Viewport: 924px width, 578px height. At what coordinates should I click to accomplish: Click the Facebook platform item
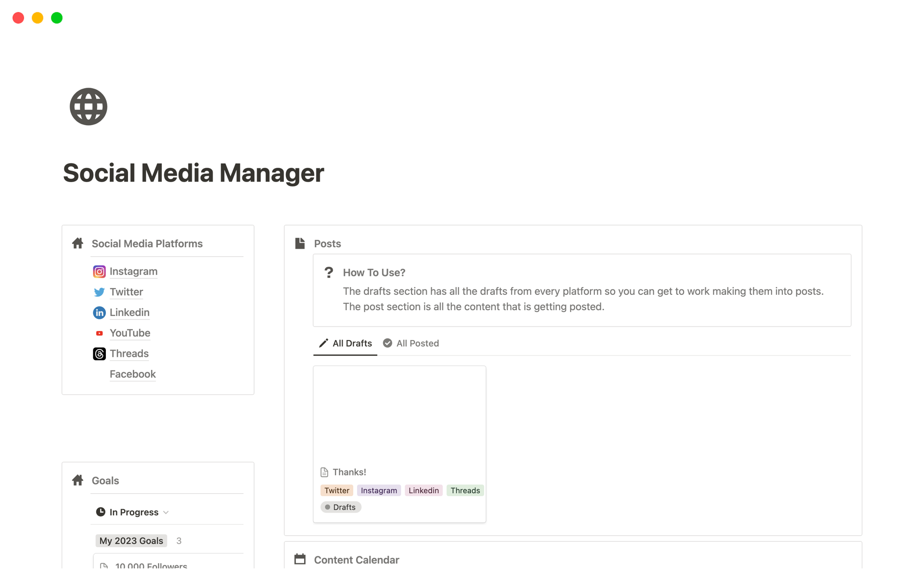click(x=132, y=374)
